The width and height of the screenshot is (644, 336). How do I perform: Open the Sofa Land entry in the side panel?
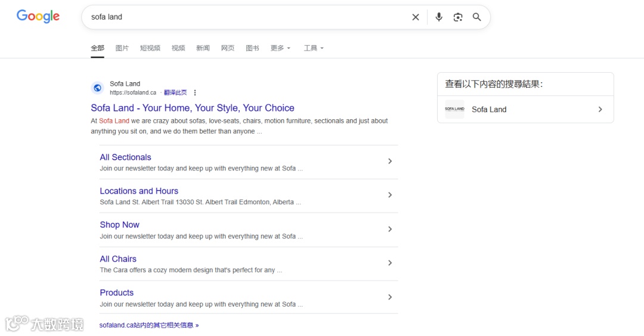click(525, 109)
